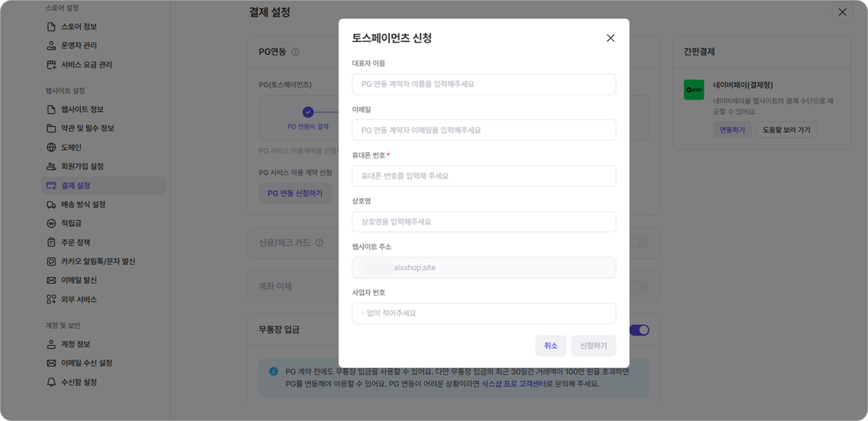Click the 회원가입 설정 users icon

51,167
